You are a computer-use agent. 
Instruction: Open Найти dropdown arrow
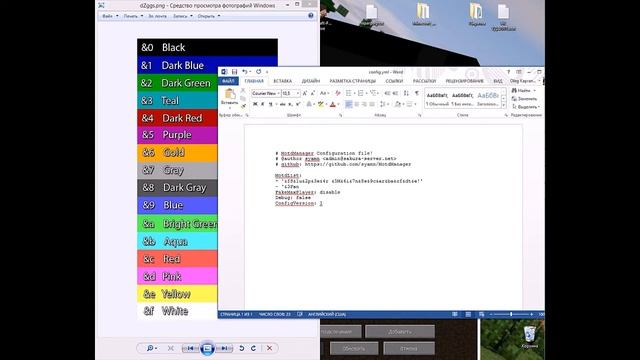click(x=535, y=91)
